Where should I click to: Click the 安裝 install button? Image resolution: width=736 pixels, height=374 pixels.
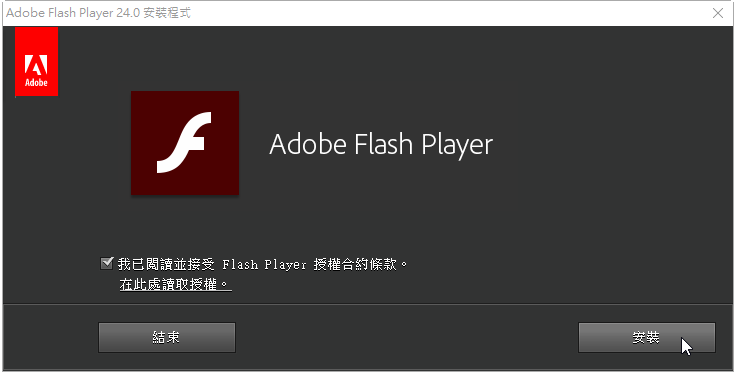(x=646, y=337)
